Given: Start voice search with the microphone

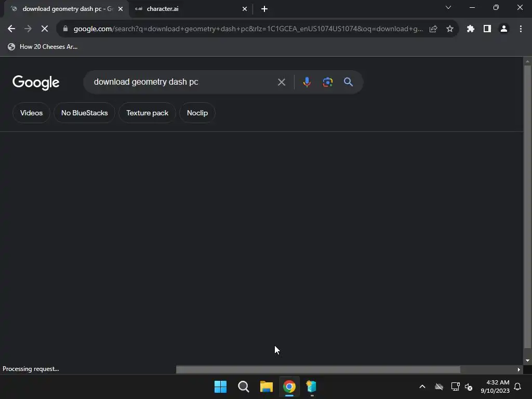Looking at the screenshot, I should point(307,82).
